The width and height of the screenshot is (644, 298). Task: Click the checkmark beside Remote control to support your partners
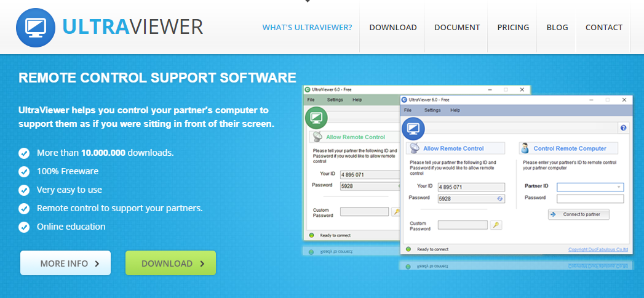[24, 209]
